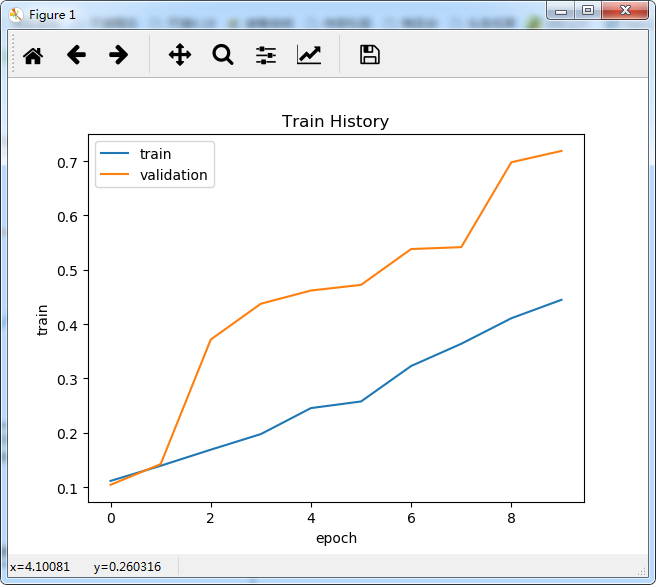Click the x-axis tick label 4
The height and width of the screenshot is (585, 656).
point(311,518)
